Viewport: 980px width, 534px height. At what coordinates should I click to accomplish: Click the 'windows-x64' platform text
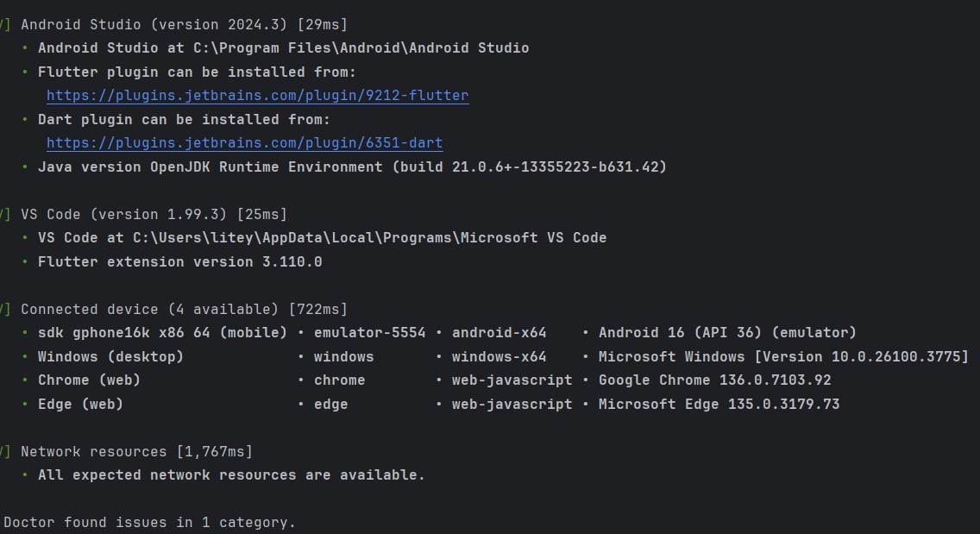[499, 357]
